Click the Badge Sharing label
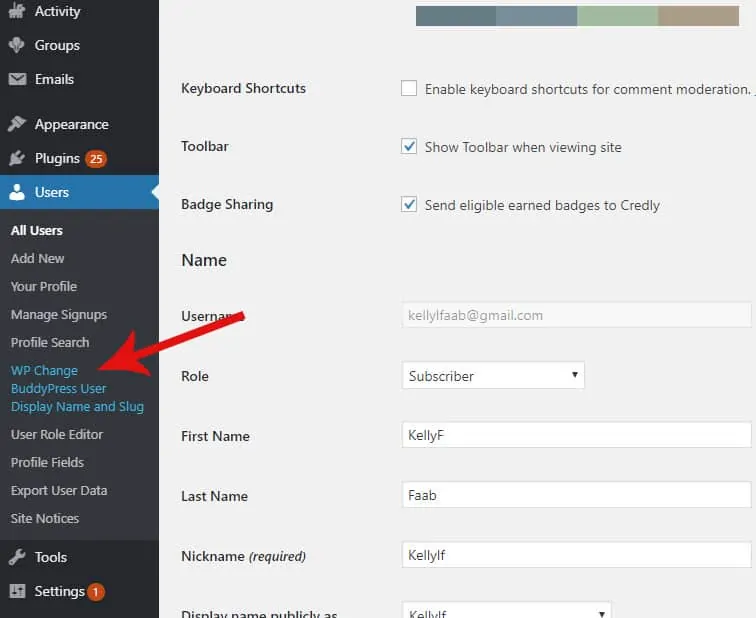Screen dimensions: 756x618 [227, 204]
